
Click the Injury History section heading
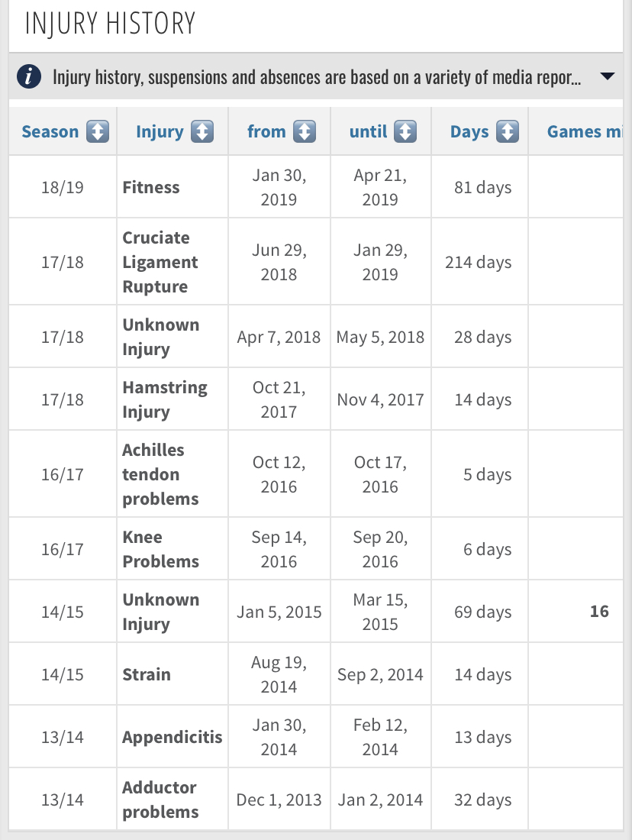click(x=111, y=24)
